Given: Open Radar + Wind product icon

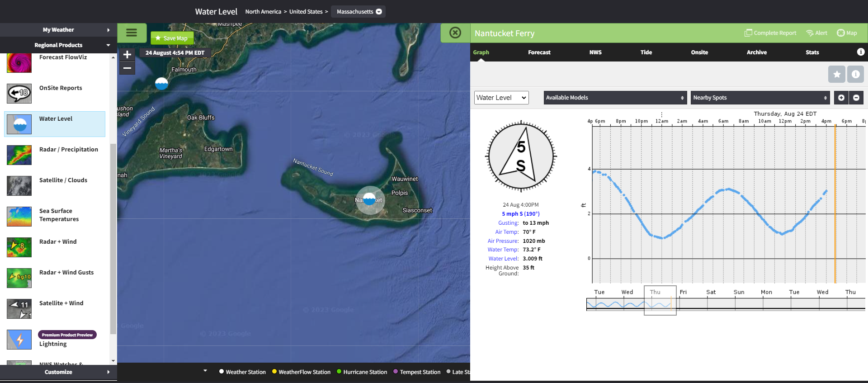Looking at the screenshot, I should pyautogui.click(x=19, y=247).
